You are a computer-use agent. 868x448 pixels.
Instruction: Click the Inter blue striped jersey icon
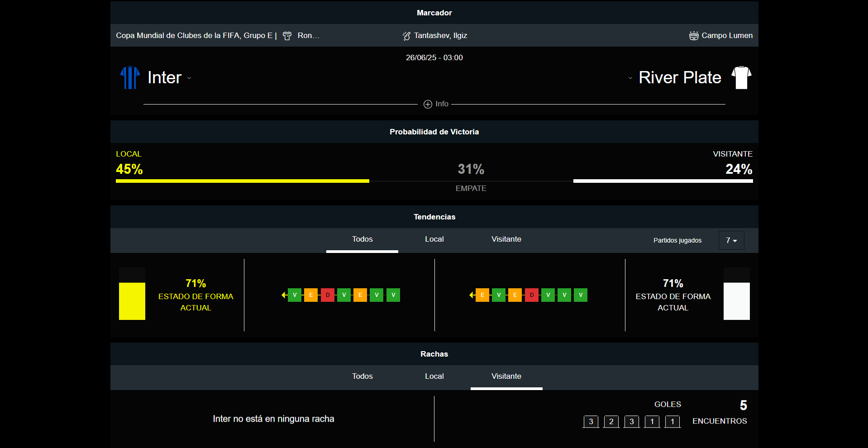[130, 77]
